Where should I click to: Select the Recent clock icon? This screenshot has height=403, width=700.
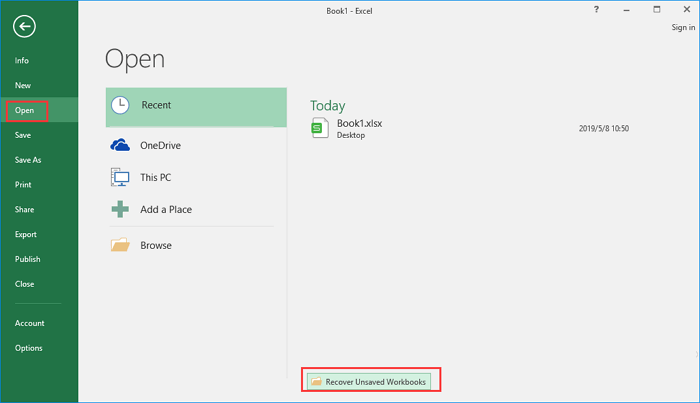coord(121,105)
